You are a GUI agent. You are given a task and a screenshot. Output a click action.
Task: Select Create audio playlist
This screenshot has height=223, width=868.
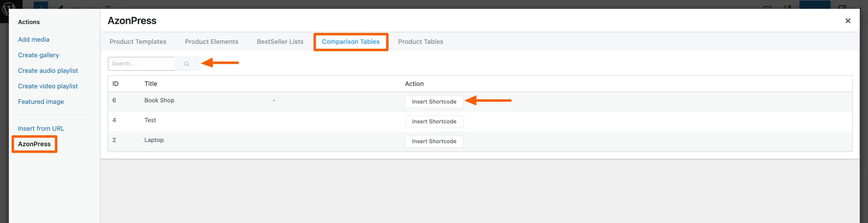[x=48, y=70]
